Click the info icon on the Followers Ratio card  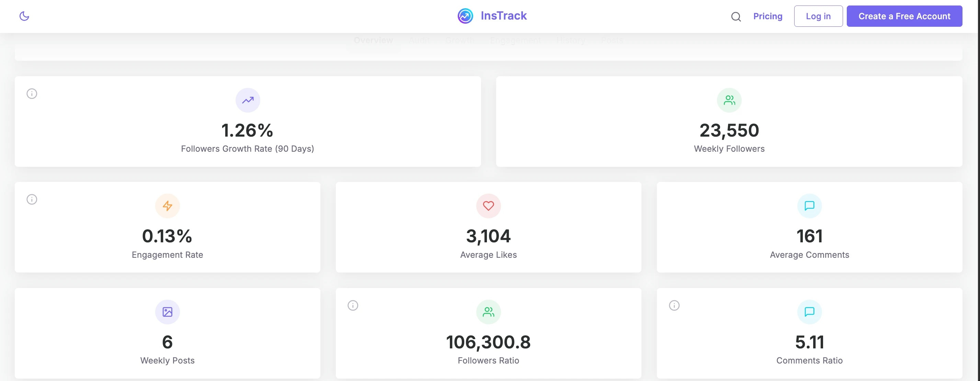tap(353, 305)
